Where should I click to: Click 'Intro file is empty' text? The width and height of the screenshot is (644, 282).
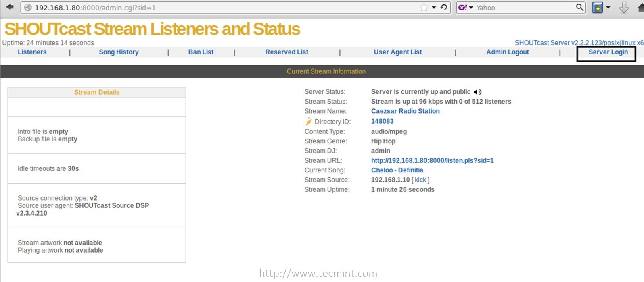[43, 131]
